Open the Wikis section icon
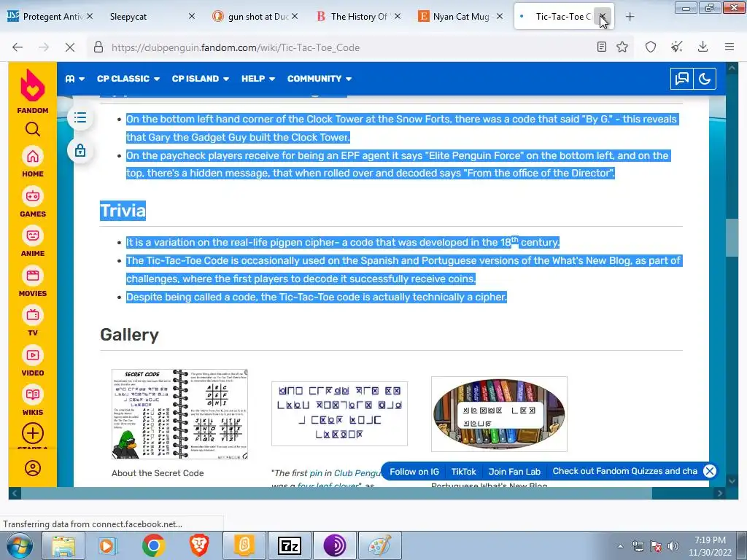The image size is (747, 560). (32, 400)
